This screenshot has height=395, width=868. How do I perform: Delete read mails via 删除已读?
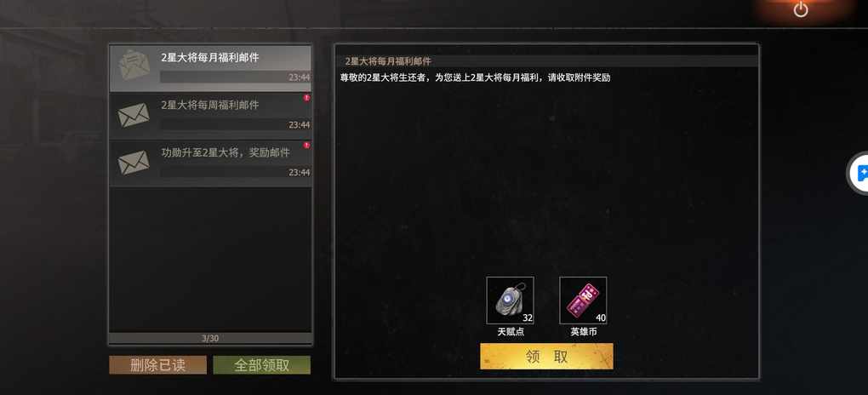[x=157, y=365]
